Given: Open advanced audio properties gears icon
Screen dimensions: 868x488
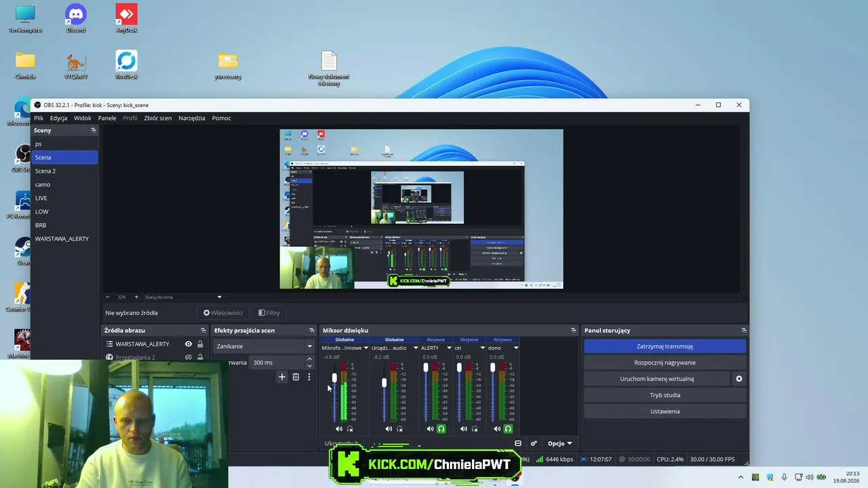Looking at the screenshot, I should pos(534,443).
